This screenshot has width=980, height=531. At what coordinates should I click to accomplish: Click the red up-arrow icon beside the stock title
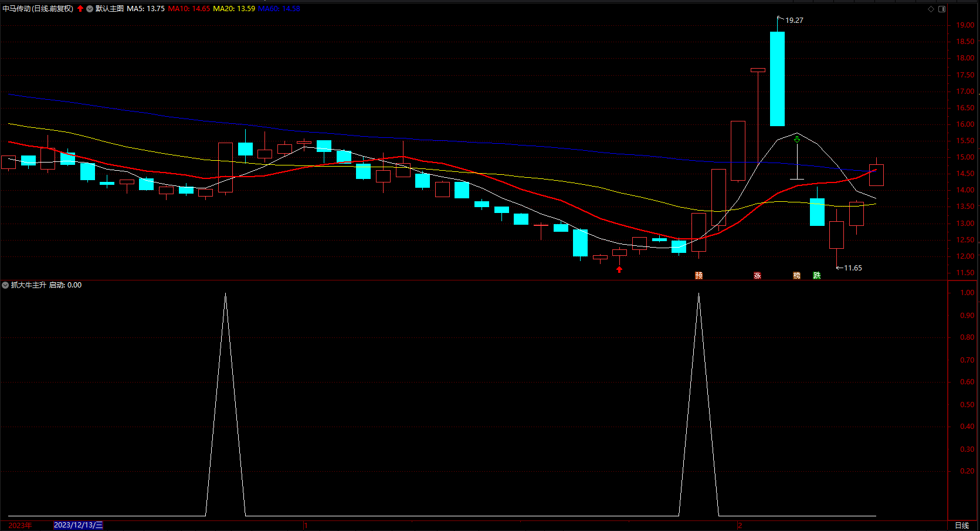[80, 9]
